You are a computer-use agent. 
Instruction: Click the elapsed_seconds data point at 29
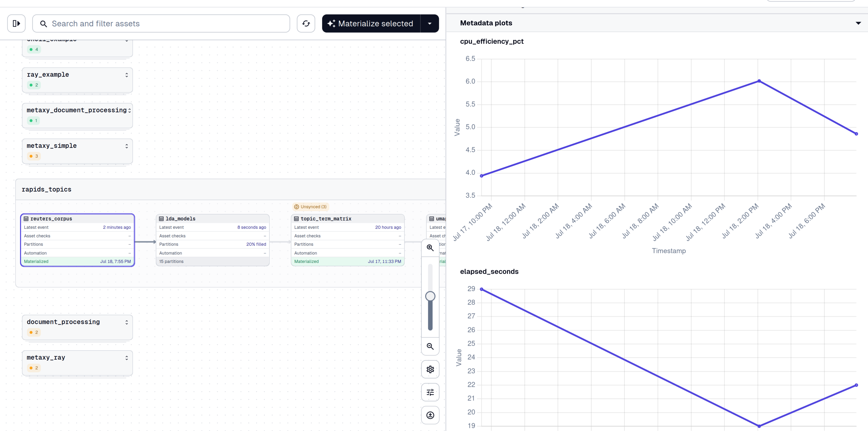tap(482, 289)
